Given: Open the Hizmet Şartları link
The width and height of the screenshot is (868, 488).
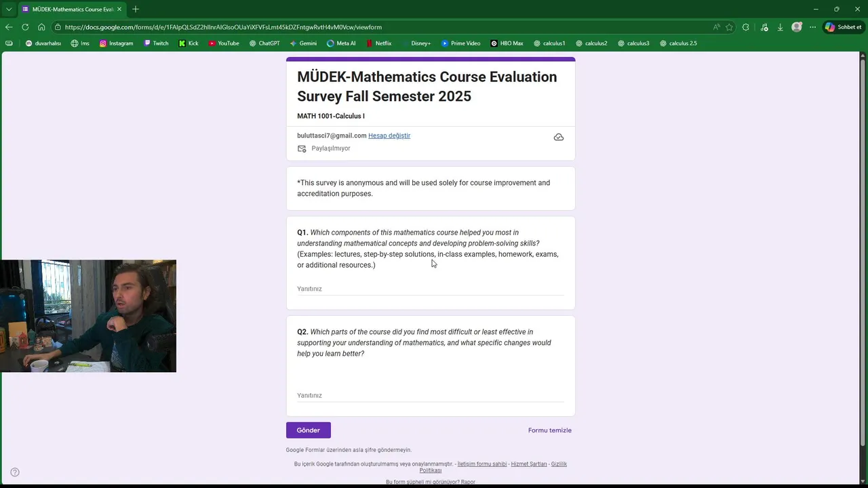Looking at the screenshot, I should (x=529, y=464).
